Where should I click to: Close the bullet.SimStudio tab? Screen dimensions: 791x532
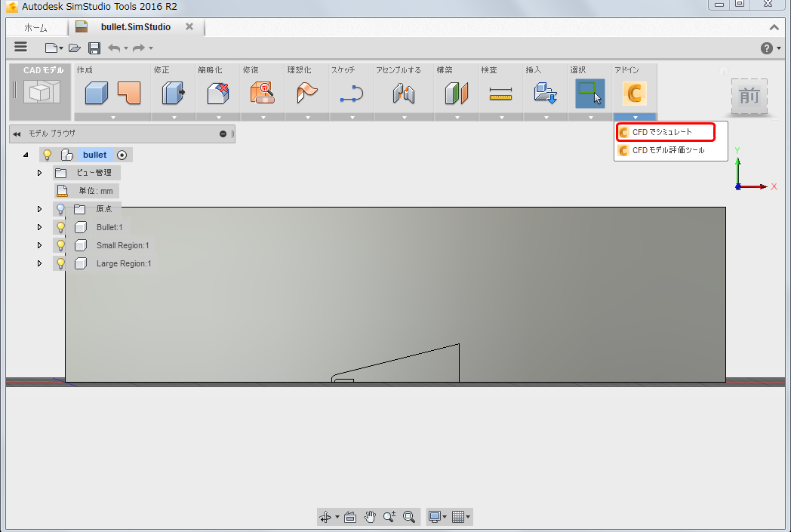[189, 26]
